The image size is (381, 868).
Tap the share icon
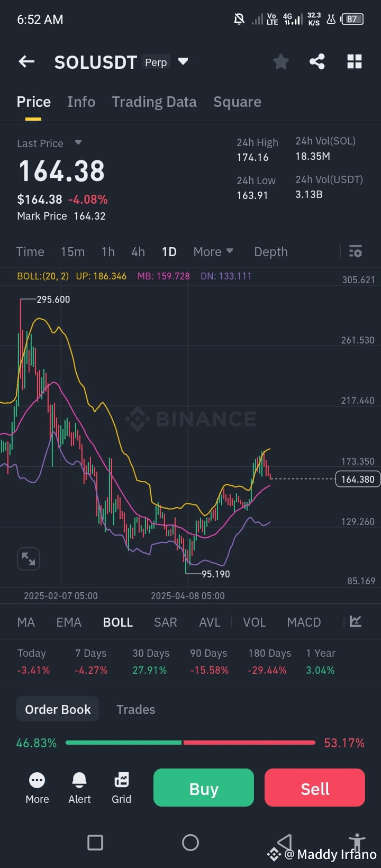[x=317, y=62]
